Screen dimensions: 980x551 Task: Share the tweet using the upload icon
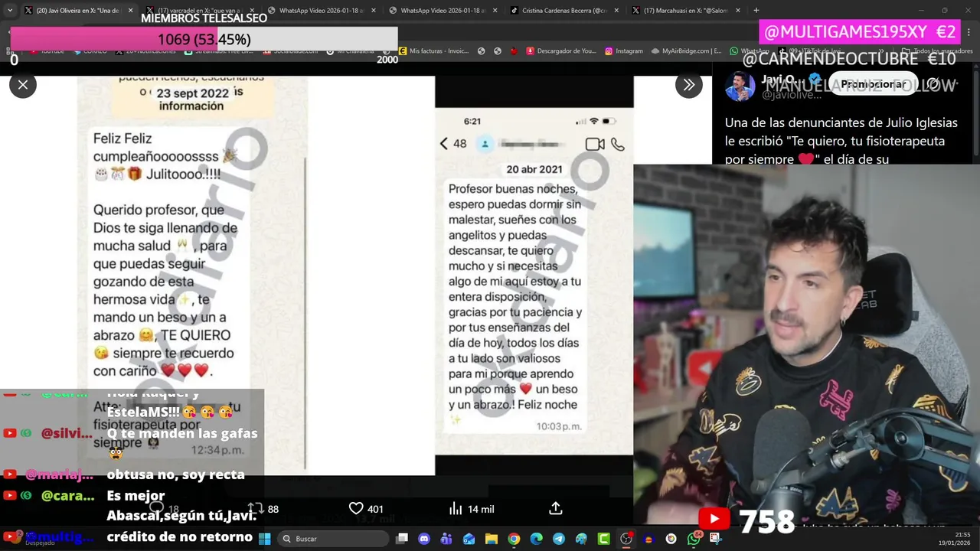click(556, 508)
